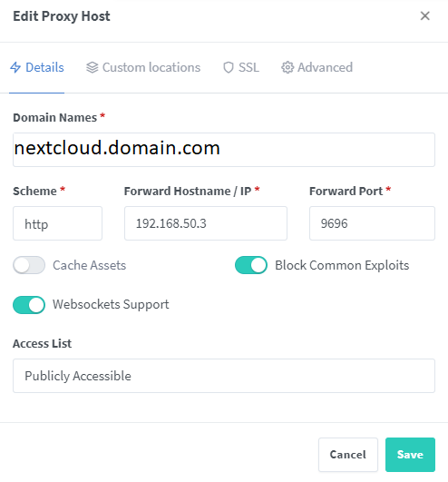Image resolution: width=448 pixels, height=482 pixels.
Task: Cancel editing the proxy host
Action: pos(348,455)
